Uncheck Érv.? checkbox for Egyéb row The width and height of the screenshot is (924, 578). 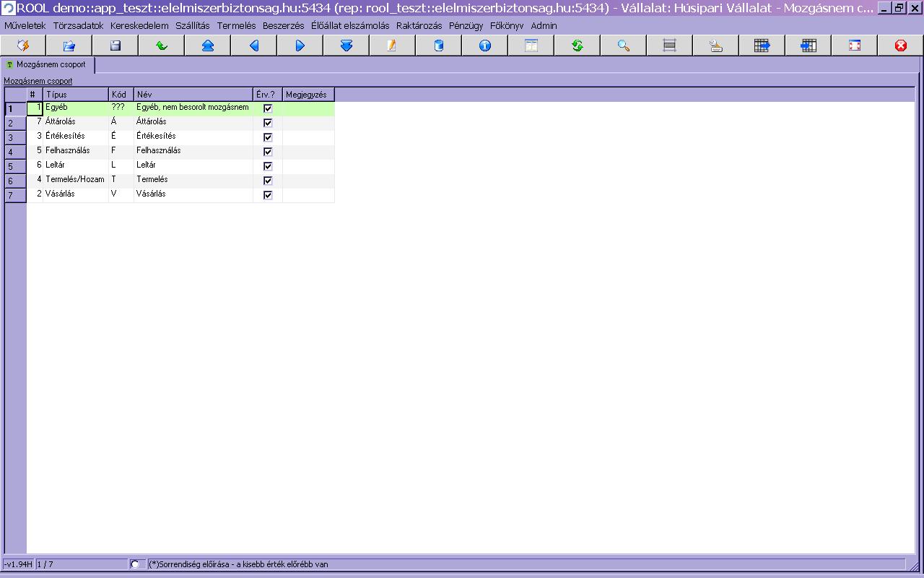click(x=268, y=108)
